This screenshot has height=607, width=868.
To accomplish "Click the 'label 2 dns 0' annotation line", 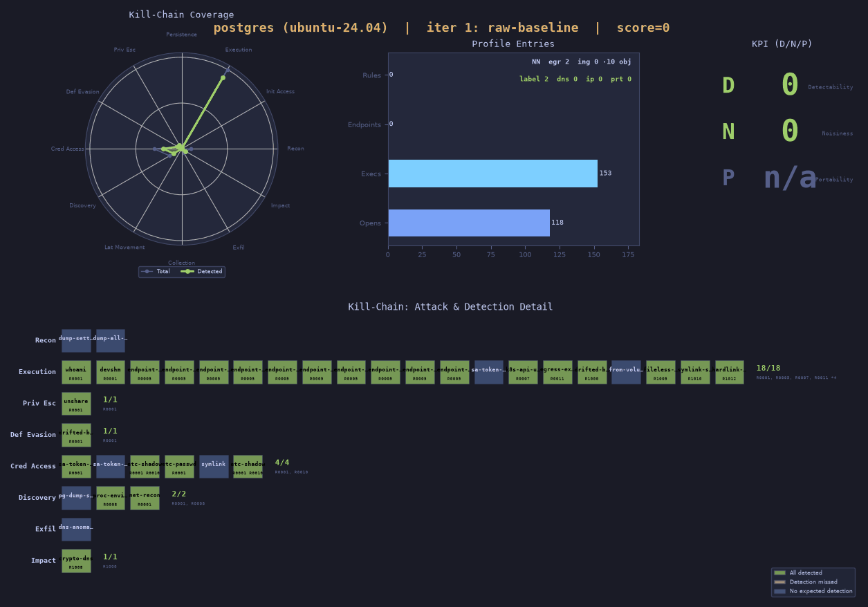I will [x=575, y=79].
